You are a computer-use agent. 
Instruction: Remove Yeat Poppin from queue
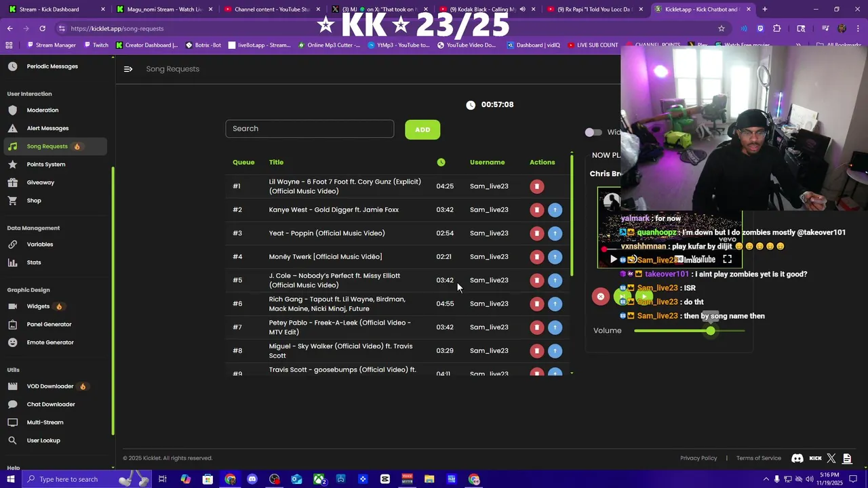(537, 233)
